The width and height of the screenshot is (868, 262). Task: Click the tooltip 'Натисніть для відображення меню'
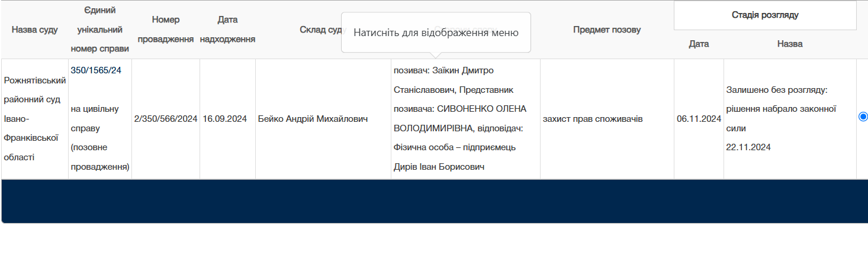[436, 33]
